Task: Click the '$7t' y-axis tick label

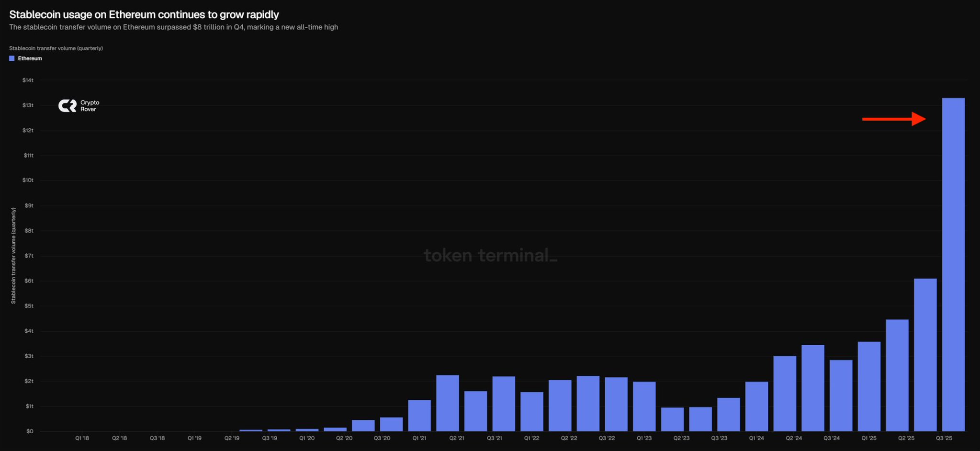Action: click(29, 256)
